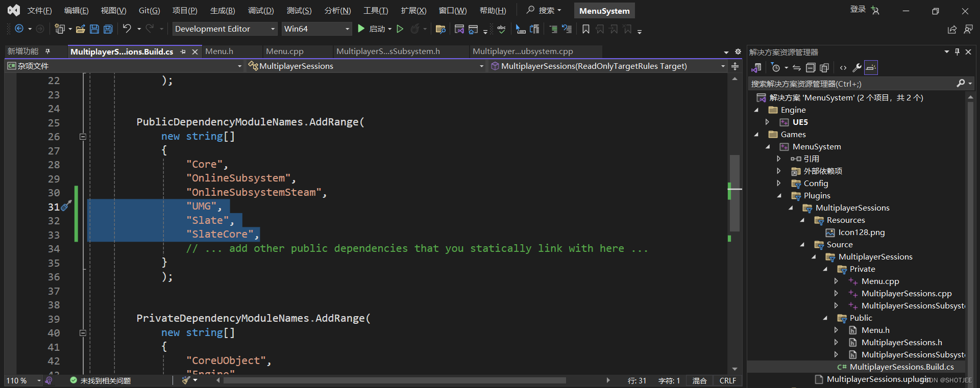Click the Find in Files folder icon

(x=440, y=29)
